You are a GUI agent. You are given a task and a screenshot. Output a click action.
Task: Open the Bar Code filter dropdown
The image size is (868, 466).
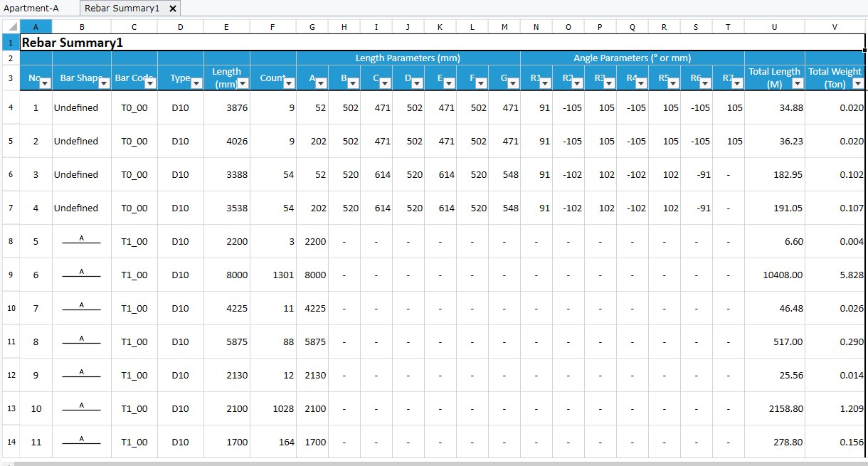(150, 83)
